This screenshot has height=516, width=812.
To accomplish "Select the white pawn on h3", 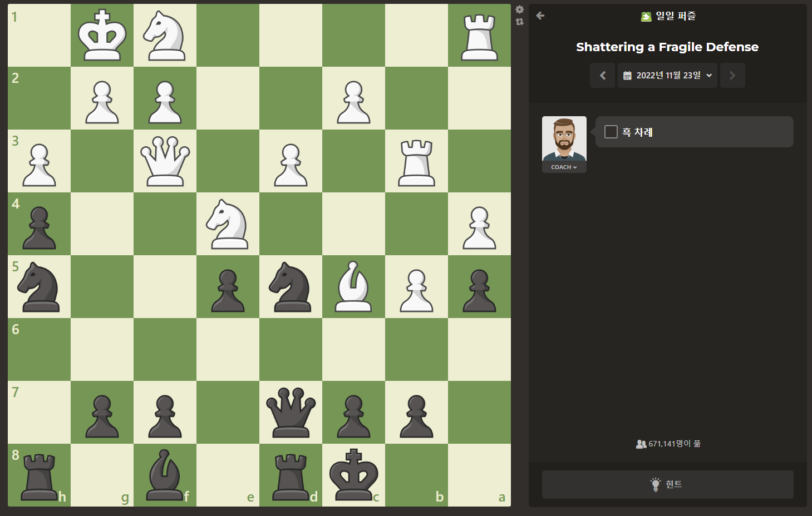I will tap(40, 165).
